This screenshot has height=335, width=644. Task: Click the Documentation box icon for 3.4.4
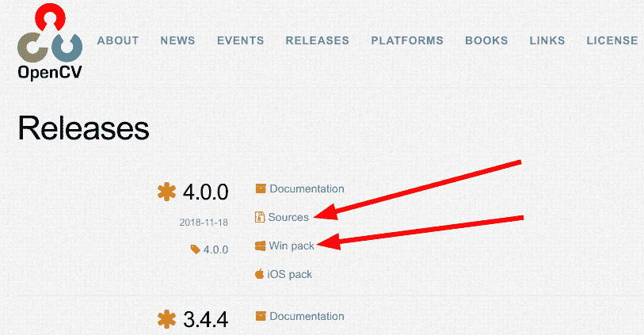pyautogui.click(x=260, y=316)
